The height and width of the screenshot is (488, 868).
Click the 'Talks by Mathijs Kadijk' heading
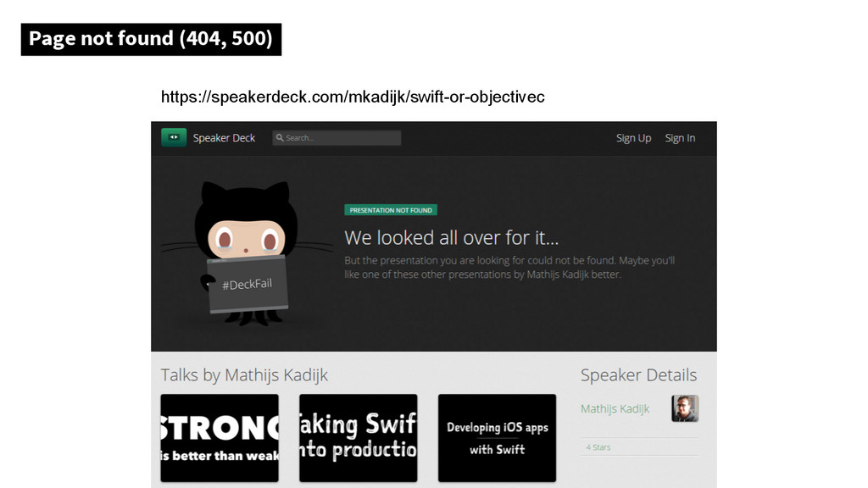(x=244, y=375)
